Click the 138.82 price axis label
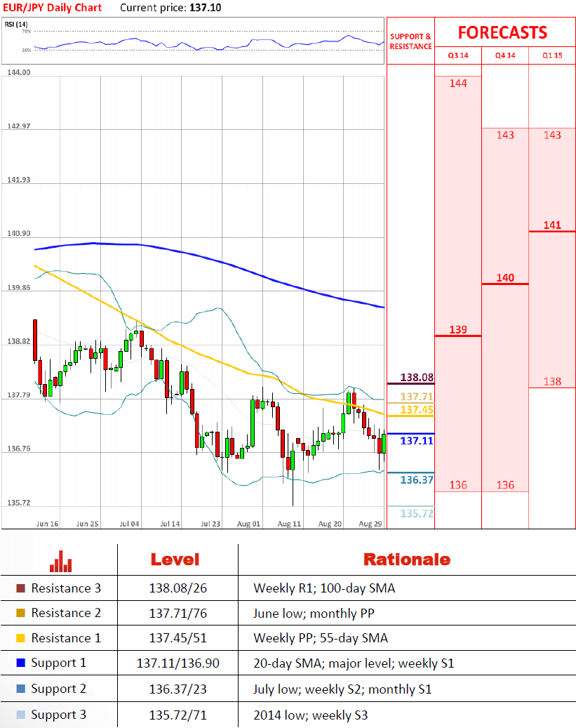The height and width of the screenshot is (728, 576). pos(18,341)
